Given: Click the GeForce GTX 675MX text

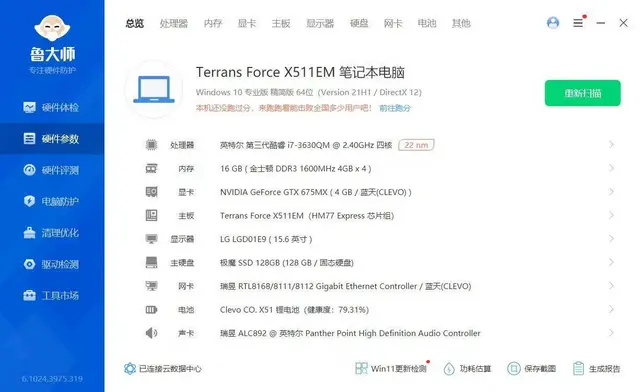Looking at the screenshot, I should (316, 192).
